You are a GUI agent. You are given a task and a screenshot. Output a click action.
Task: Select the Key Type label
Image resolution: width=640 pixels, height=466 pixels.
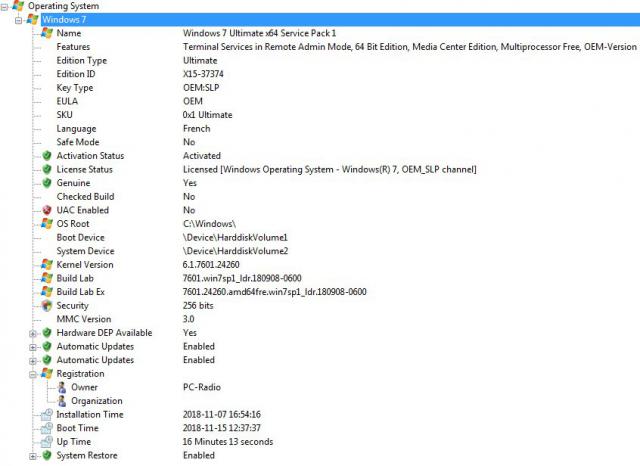pos(75,88)
